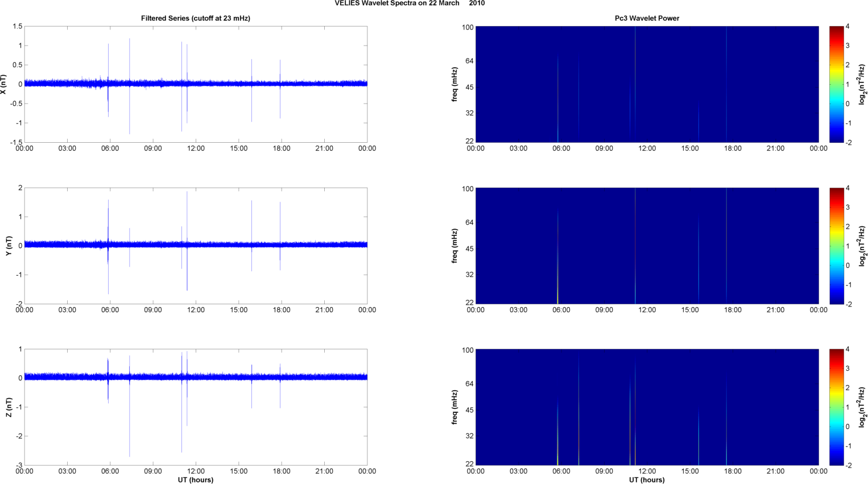The height and width of the screenshot is (484, 868).
Task: Click the "21:00" tick under the bottom spectrogram
Action: point(776,471)
